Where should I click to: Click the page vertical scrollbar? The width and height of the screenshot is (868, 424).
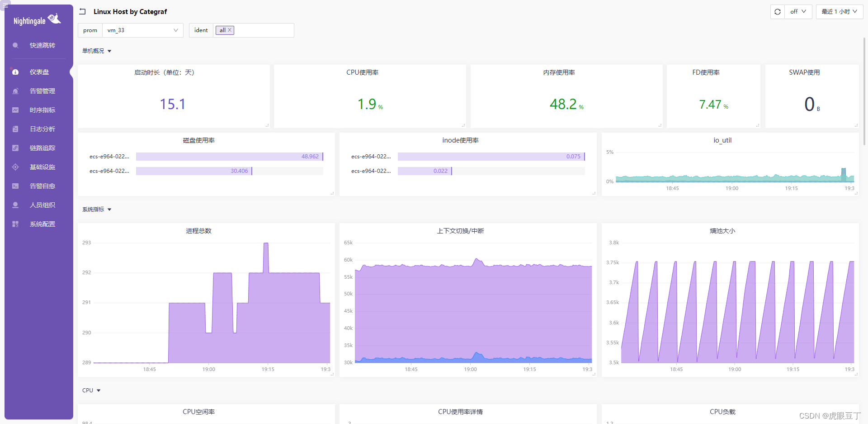(x=864, y=91)
